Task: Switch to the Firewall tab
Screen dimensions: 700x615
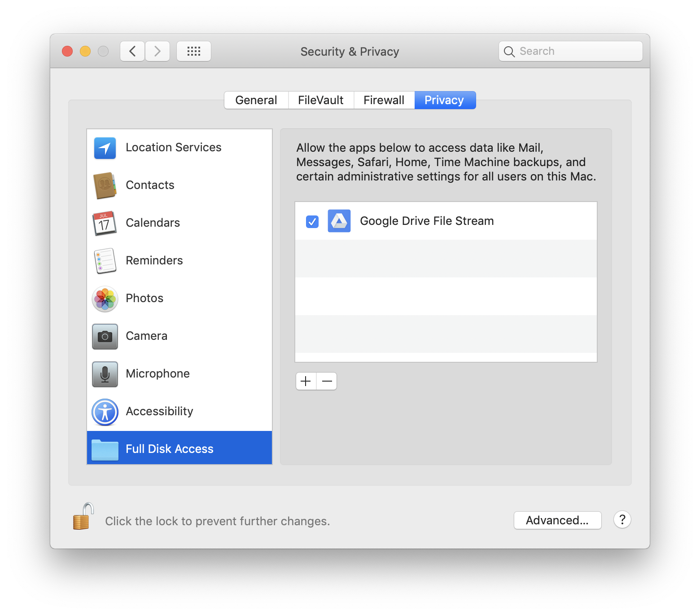Action: tap(384, 100)
